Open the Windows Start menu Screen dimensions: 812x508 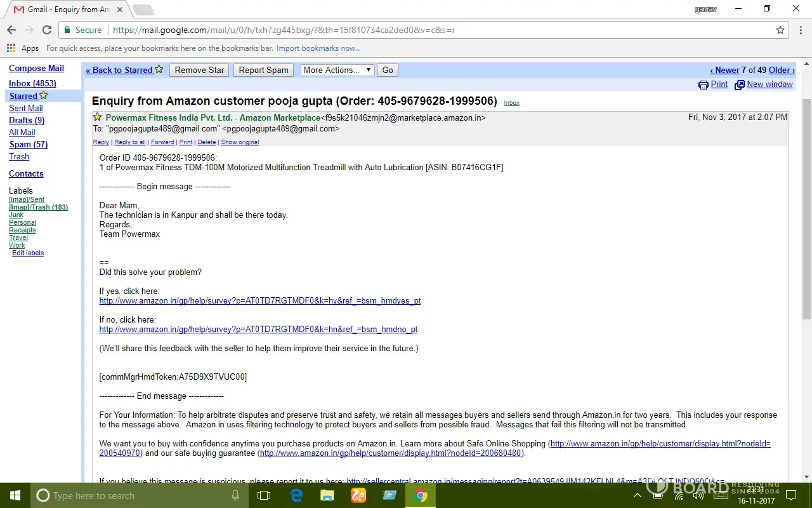(x=15, y=495)
